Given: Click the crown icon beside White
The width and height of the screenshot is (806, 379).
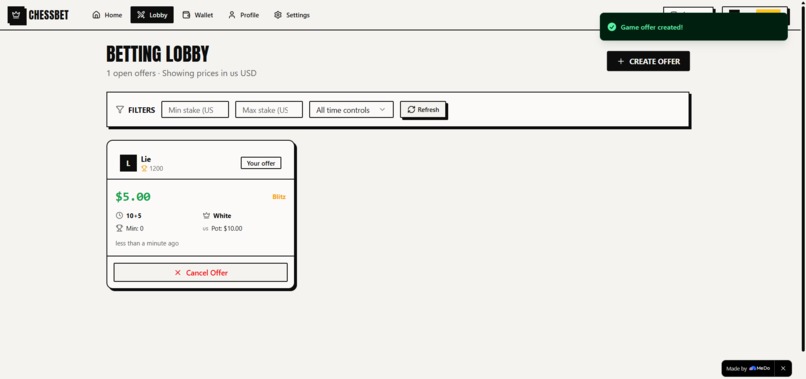Looking at the screenshot, I should point(207,215).
